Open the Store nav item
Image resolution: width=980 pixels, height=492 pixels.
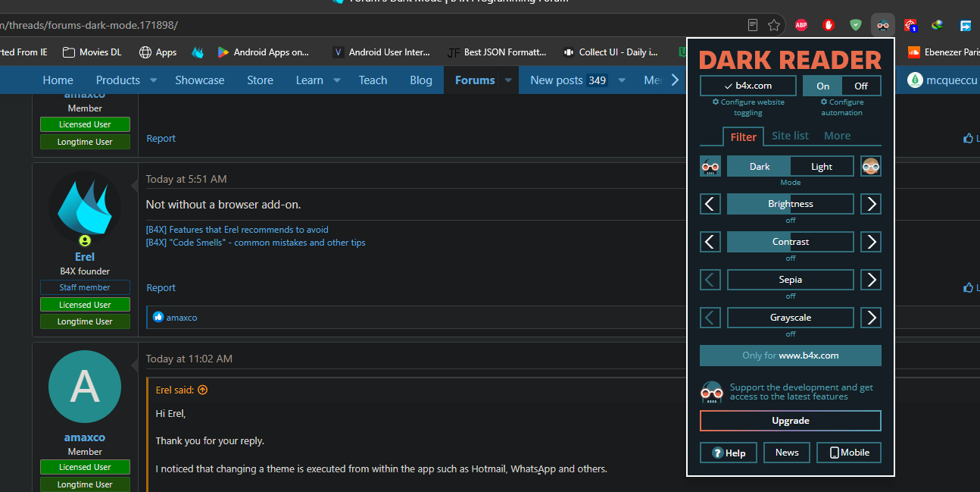click(x=260, y=80)
